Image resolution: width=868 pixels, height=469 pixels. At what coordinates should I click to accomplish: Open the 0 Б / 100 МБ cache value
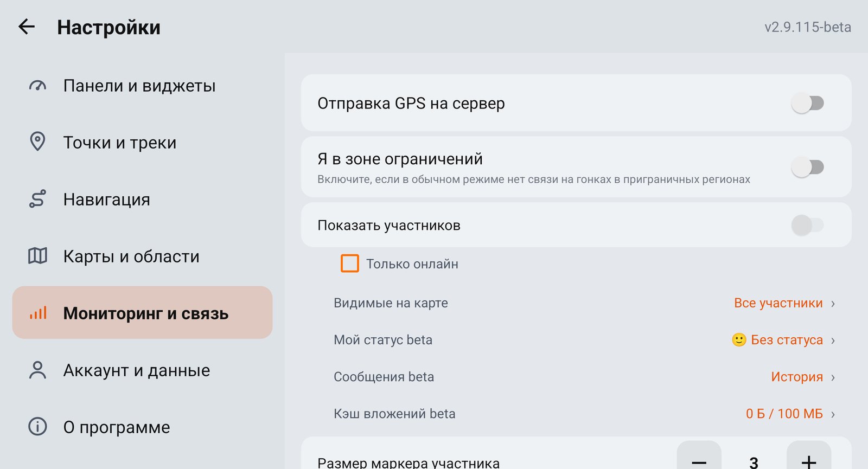click(784, 414)
